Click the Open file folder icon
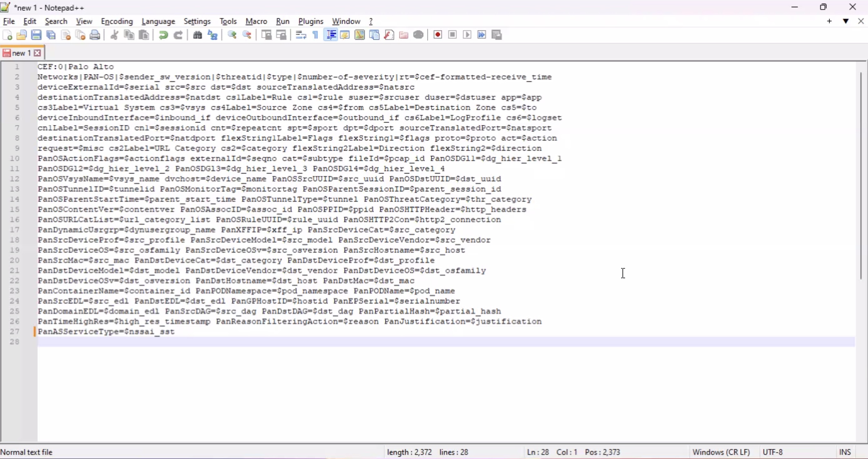Viewport: 868px width, 459px height. click(22, 35)
